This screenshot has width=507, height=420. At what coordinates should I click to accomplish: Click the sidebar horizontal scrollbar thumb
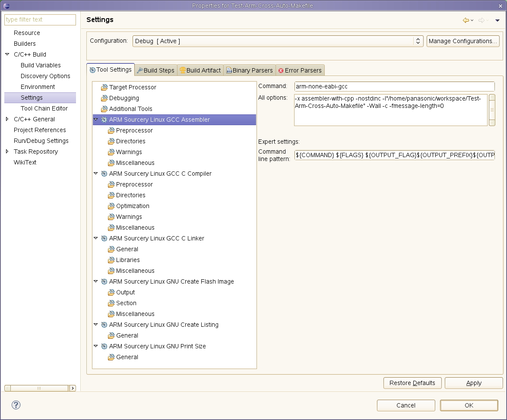39,388
